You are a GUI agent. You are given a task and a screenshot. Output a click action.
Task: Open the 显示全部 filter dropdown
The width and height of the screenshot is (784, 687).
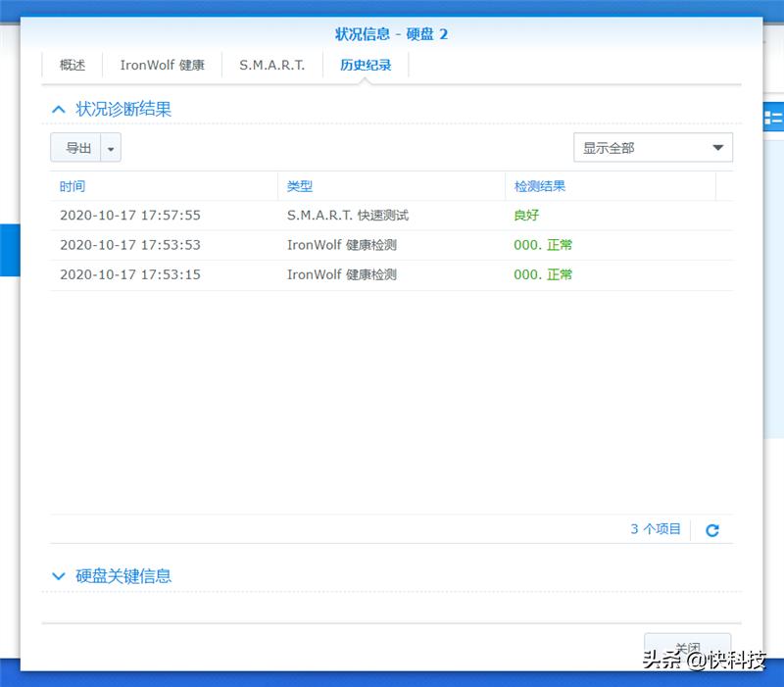click(653, 147)
